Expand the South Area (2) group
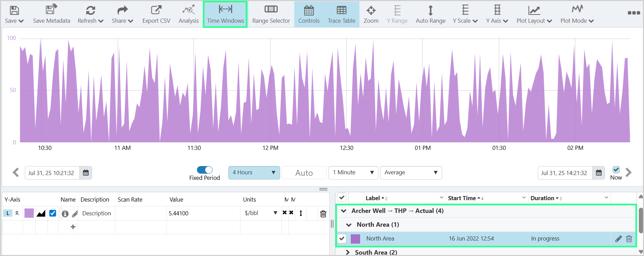 pyautogui.click(x=348, y=252)
